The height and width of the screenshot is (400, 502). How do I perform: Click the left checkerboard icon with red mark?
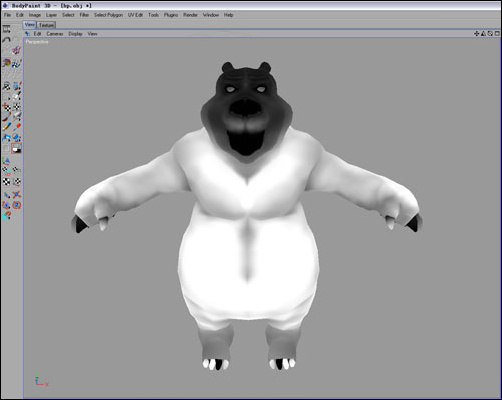[x=6, y=171]
